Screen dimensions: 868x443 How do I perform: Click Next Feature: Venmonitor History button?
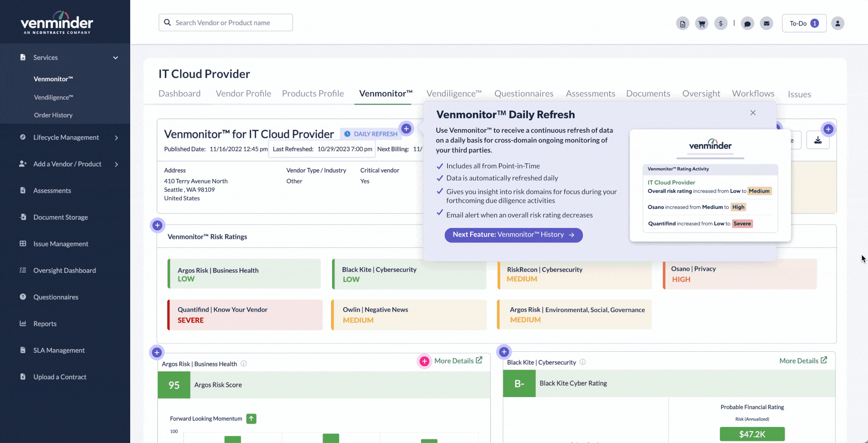click(513, 235)
